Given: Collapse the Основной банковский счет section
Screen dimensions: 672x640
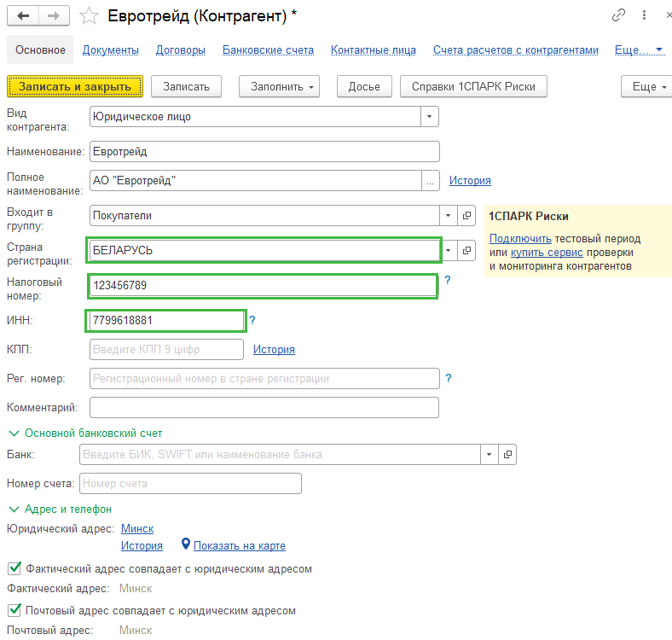Looking at the screenshot, I should [x=14, y=433].
